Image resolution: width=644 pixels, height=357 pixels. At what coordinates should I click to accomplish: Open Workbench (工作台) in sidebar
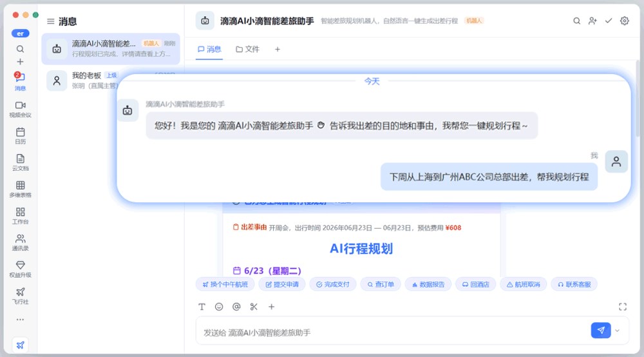(20, 216)
